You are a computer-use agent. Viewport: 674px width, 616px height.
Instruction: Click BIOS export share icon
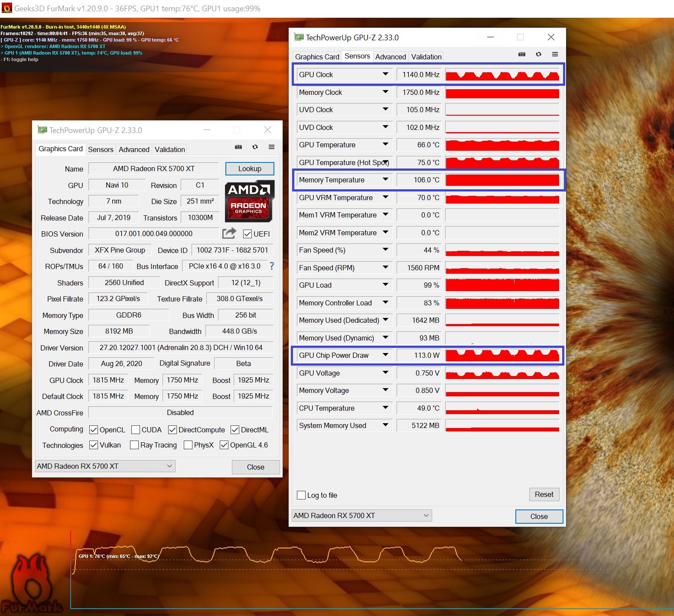(x=229, y=233)
